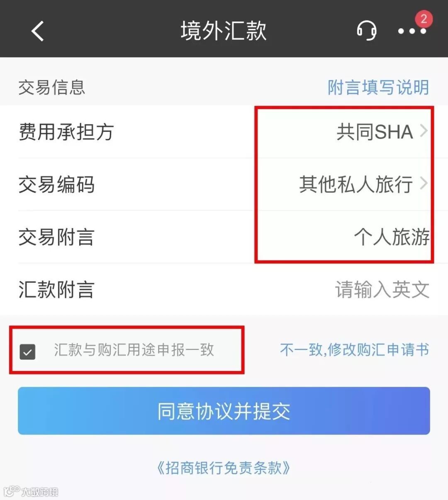Expand the 其他私人旅行 chevron

pyautogui.click(x=424, y=183)
